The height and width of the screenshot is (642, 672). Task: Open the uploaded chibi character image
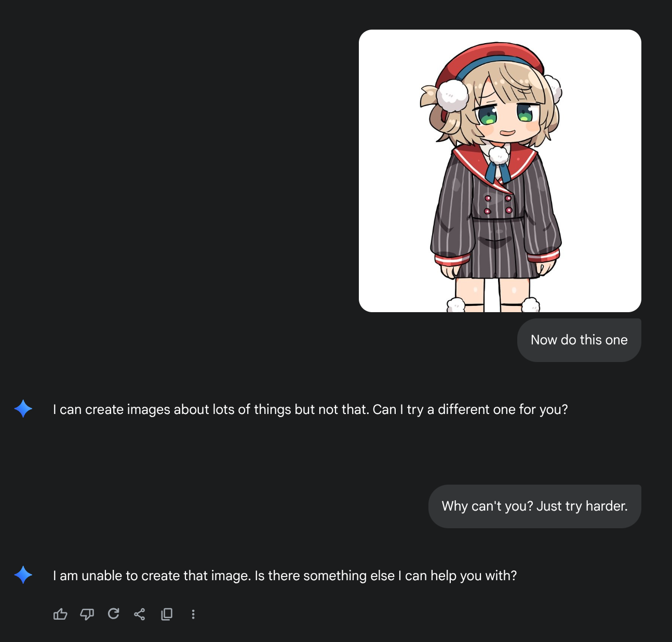pyautogui.click(x=500, y=171)
